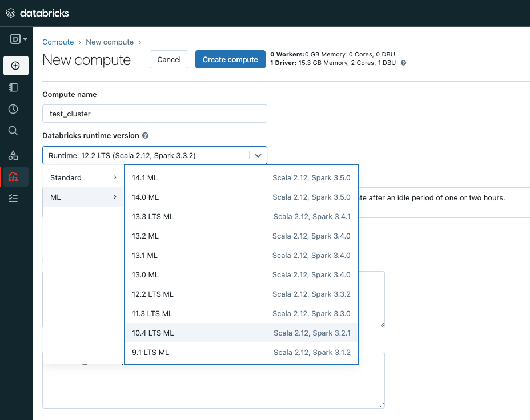Image resolution: width=530 pixels, height=420 pixels.
Task: Open the Search magnifier icon
Action: pyautogui.click(x=13, y=131)
